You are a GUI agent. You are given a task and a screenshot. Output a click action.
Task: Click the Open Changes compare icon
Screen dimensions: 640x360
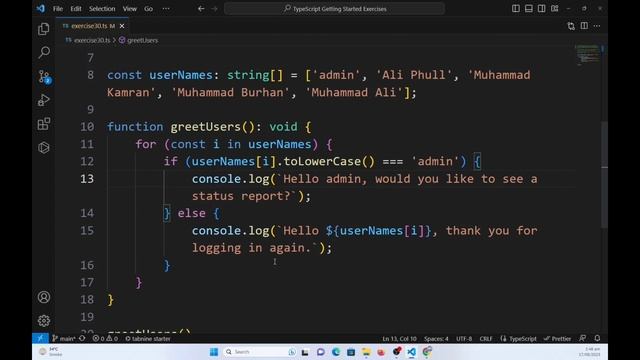[571, 26]
